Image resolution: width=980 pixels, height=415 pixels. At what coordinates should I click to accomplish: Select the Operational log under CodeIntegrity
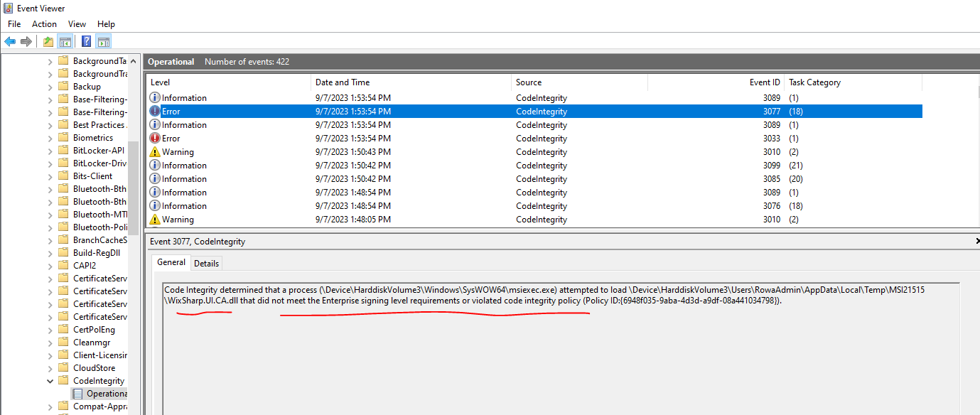(107, 393)
